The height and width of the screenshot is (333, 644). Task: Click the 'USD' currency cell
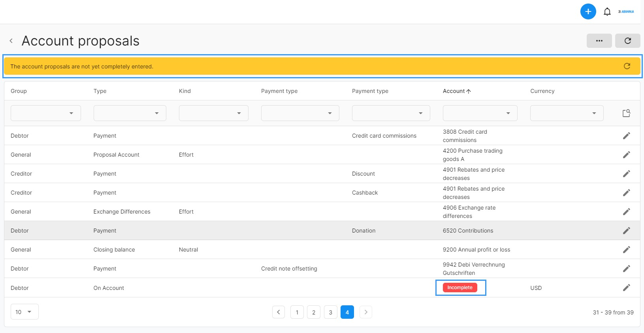(x=536, y=288)
